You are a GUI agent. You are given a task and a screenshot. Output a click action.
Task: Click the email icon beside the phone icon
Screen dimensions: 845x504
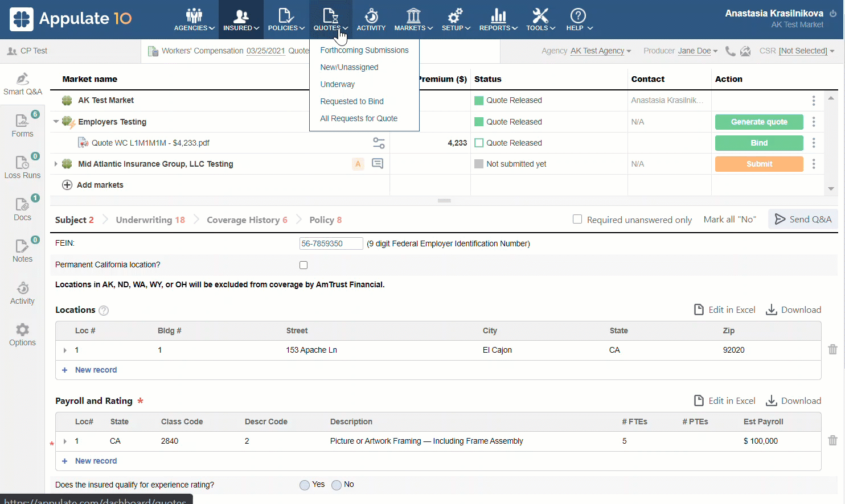click(x=745, y=51)
